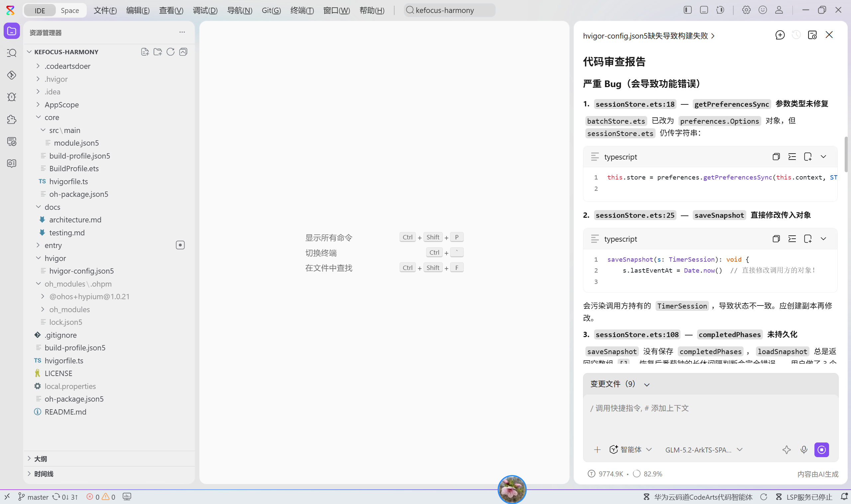Image resolution: width=851 pixels, height=504 pixels.
Task: Open the GLM-5.2-ArkTS model dropdown
Action: click(x=704, y=450)
